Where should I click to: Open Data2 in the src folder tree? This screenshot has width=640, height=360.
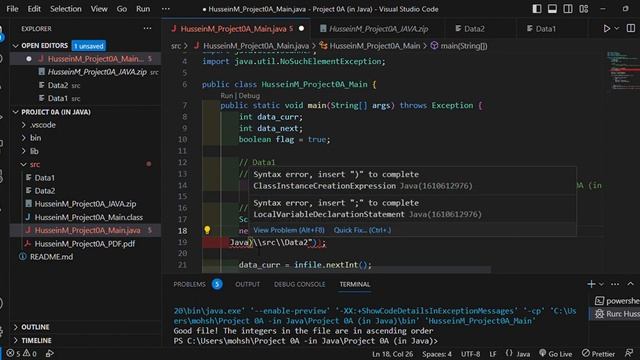pos(44,191)
